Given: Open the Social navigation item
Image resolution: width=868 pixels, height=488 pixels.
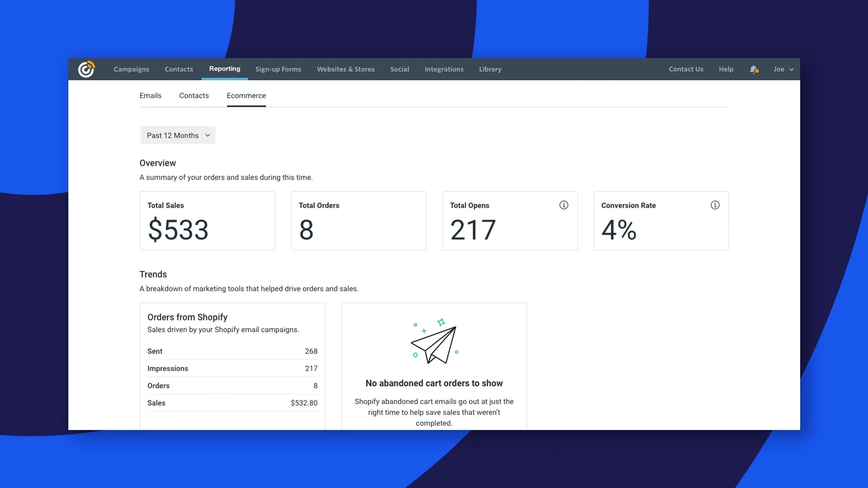Looking at the screenshot, I should point(400,69).
